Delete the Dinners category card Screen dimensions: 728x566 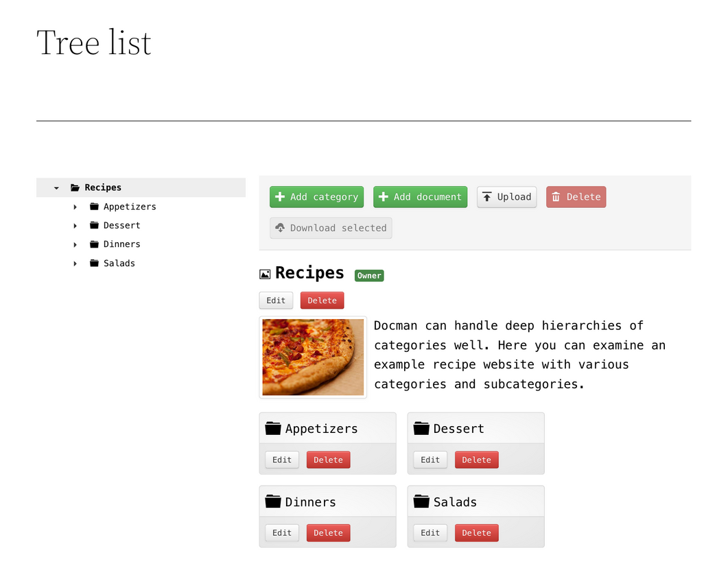(x=328, y=533)
